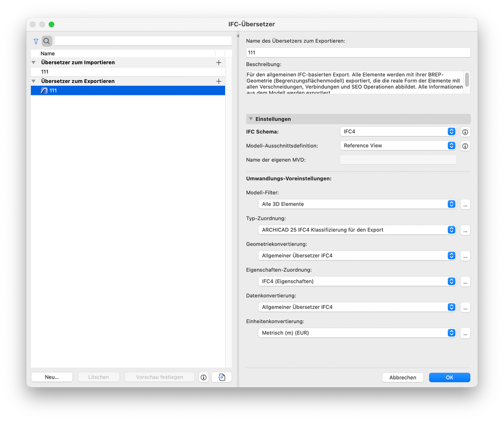Click the magnifier search icon

pyautogui.click(x=46, y=41)
